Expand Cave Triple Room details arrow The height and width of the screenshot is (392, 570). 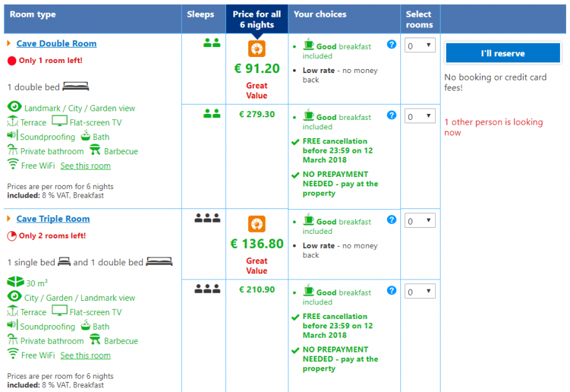point(9,219)
